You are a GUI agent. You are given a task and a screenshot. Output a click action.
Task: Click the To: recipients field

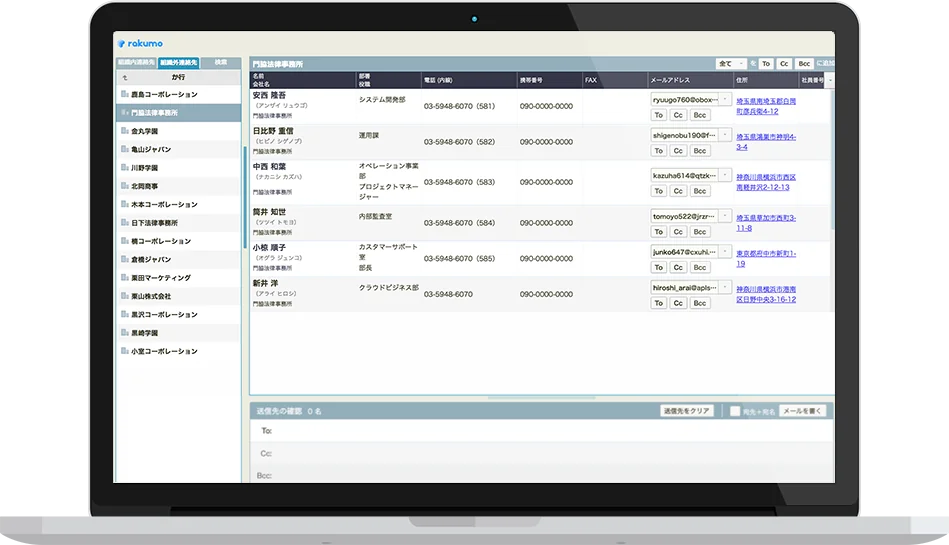tap(542, 431)
